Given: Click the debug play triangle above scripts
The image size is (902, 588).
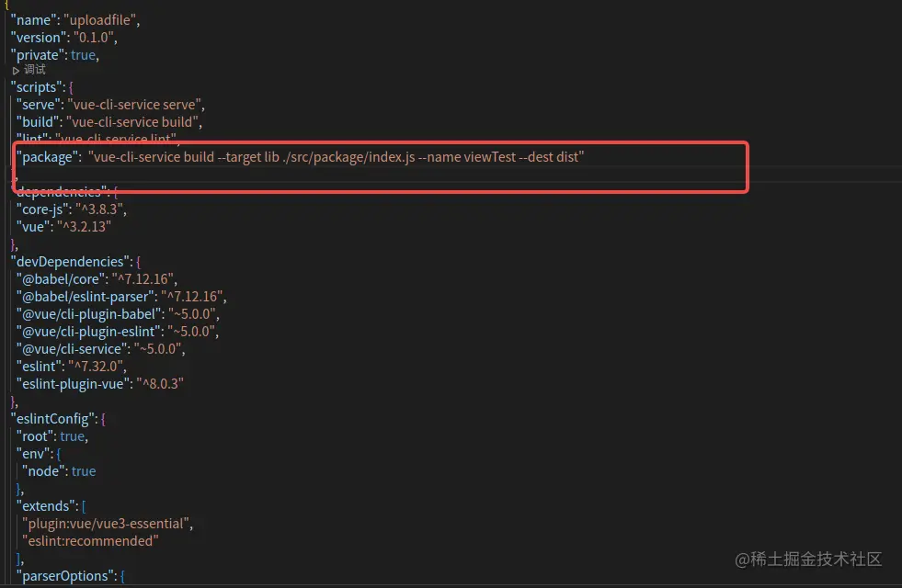Looking at the screenshot, I should coord(17,71).
